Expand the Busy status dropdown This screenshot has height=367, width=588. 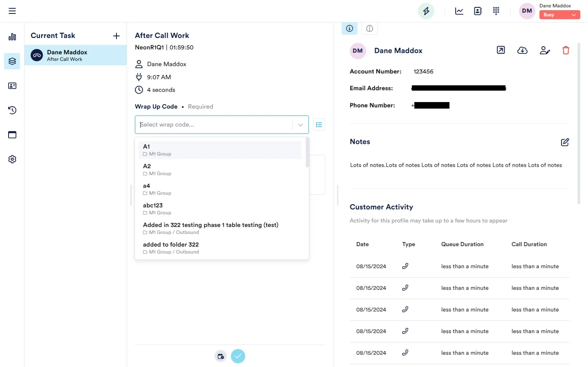click(559, 15)
